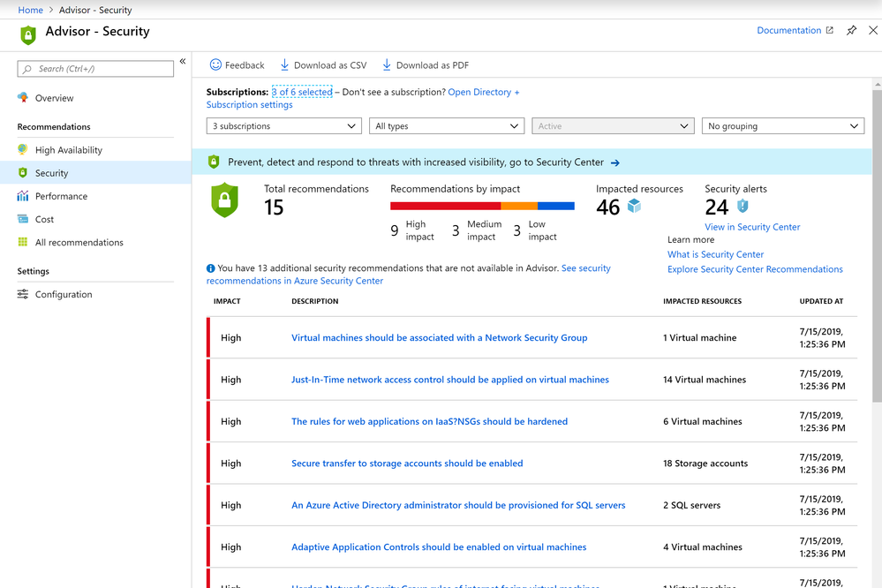
Task: Click the Cost icon in sidebar
Action: 22,219
